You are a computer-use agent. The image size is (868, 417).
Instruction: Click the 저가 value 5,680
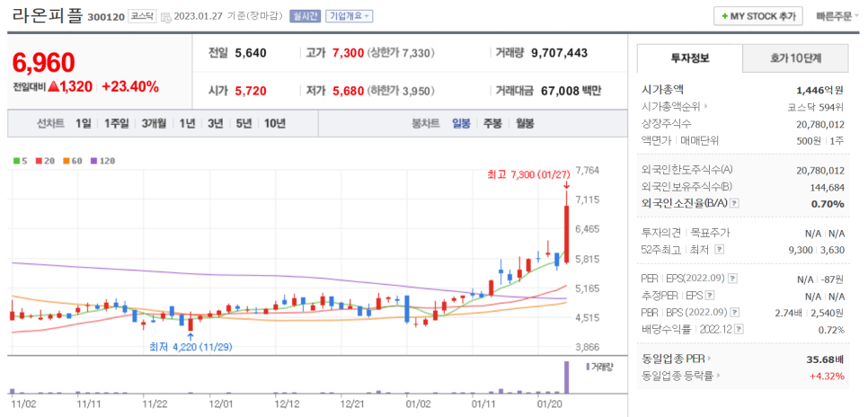click(x=349, y=91)
